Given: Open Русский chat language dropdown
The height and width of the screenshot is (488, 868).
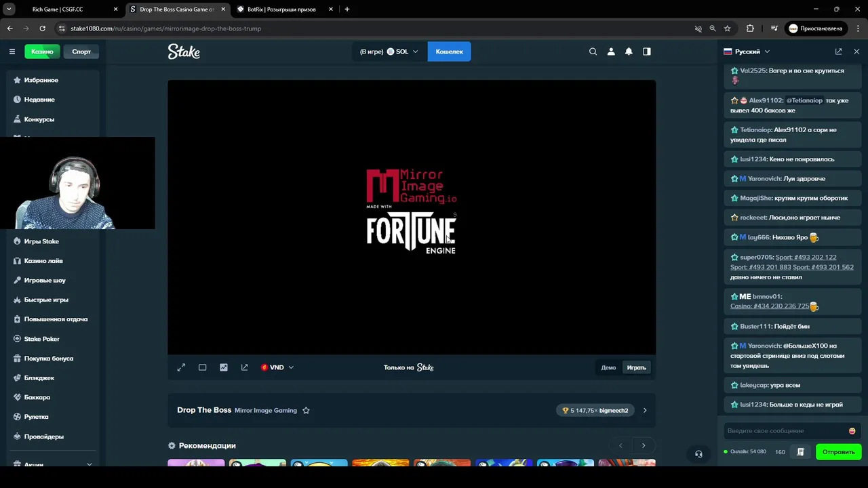Looking at the screenshot, I should pyautogui.click(x=747, y=52).
